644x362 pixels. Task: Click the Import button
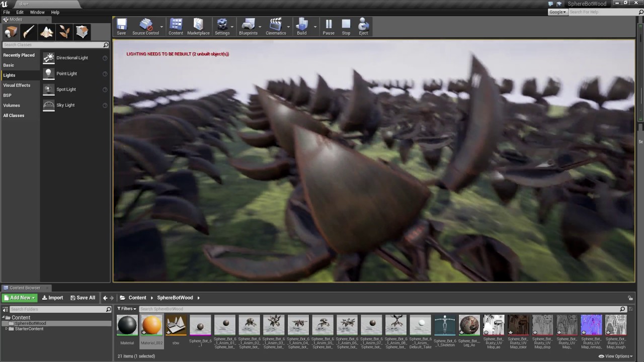52,298
